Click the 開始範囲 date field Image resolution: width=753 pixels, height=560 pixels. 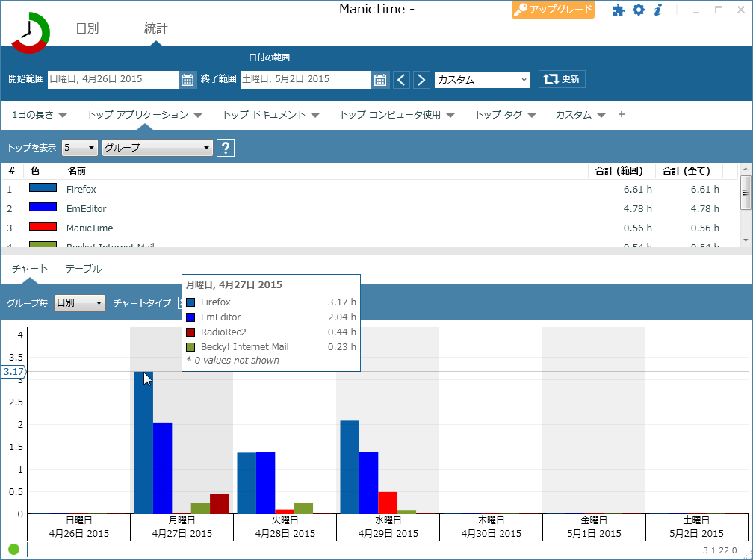[114, 80]
